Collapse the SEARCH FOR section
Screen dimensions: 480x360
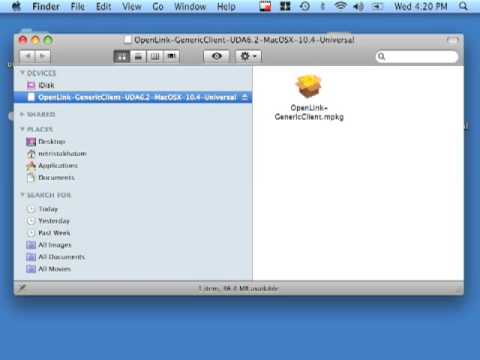pyautogui.click(x=22, y=195)
